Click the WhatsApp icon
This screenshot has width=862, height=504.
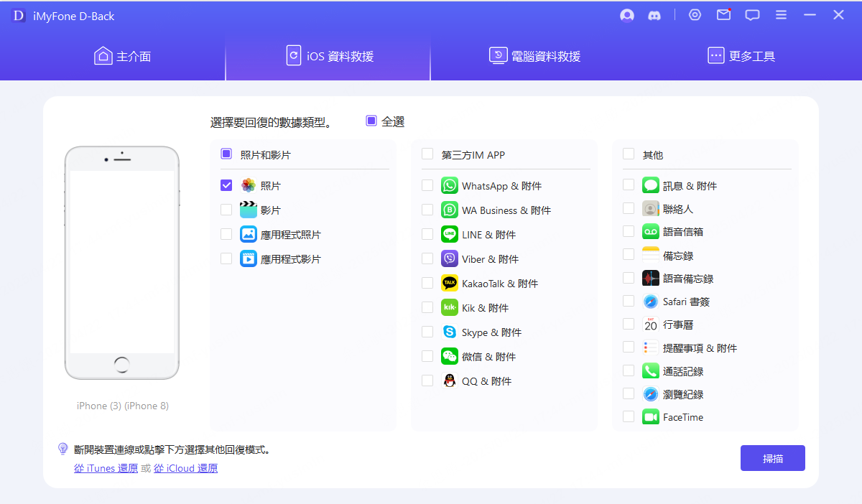tap(450, 185)
